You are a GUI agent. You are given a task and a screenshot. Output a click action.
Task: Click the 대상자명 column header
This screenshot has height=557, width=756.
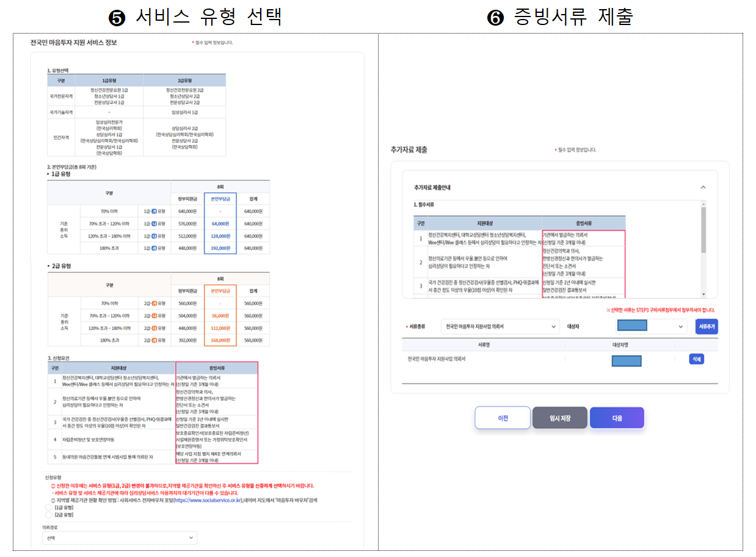coord(620,345)
